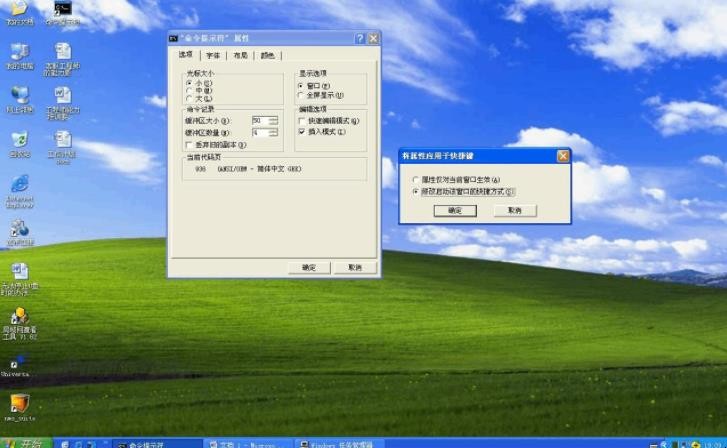Click the buffer size (缓冲区大小) spinner arrows
The image size is (727, 448).
[274, 121]
